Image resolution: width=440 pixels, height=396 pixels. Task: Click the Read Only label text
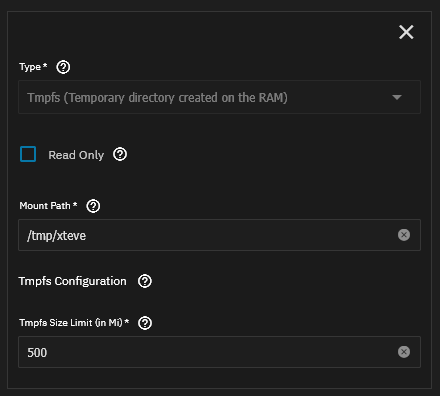pos(76,155)
